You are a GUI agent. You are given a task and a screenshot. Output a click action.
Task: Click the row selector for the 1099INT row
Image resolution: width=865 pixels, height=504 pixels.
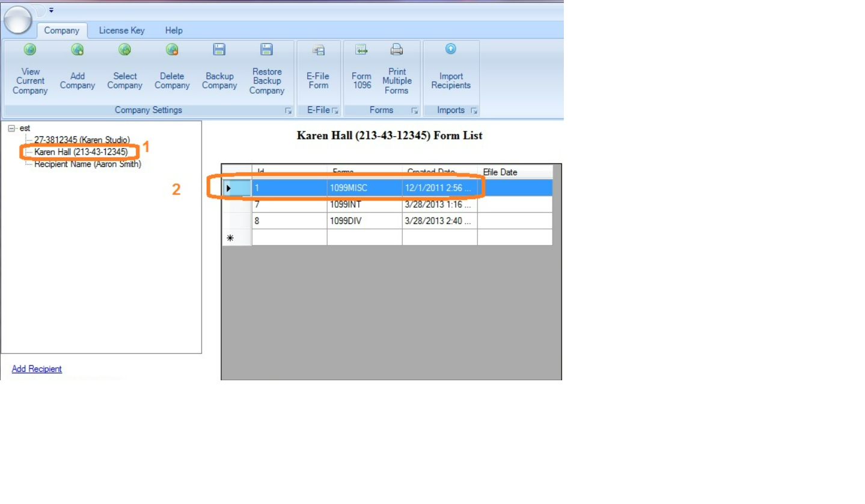(x=237, y=204)
